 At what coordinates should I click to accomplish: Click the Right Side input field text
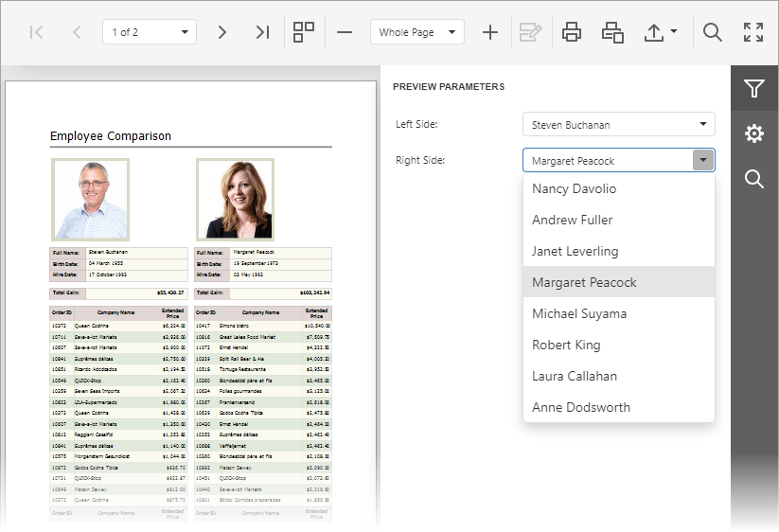pos(573,161)
